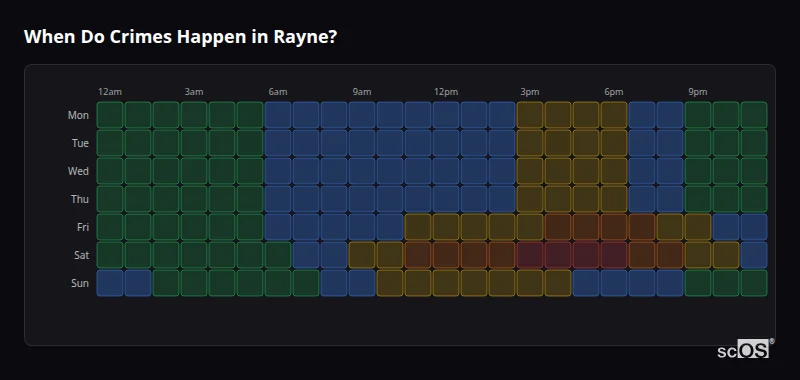Select the Tuesday 9am heatmap cell
800x380 pixels.
[x=362, y=143]
